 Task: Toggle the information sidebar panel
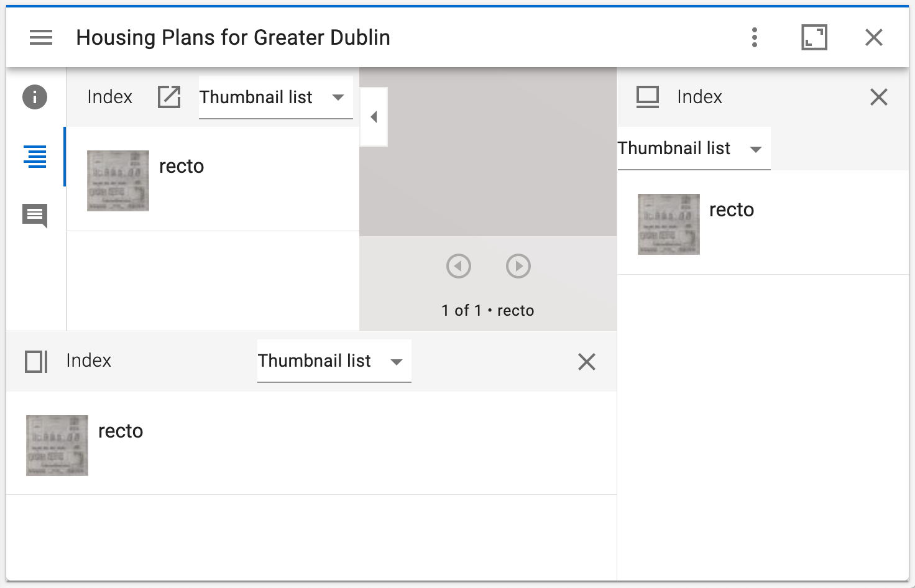click(34, 97)
